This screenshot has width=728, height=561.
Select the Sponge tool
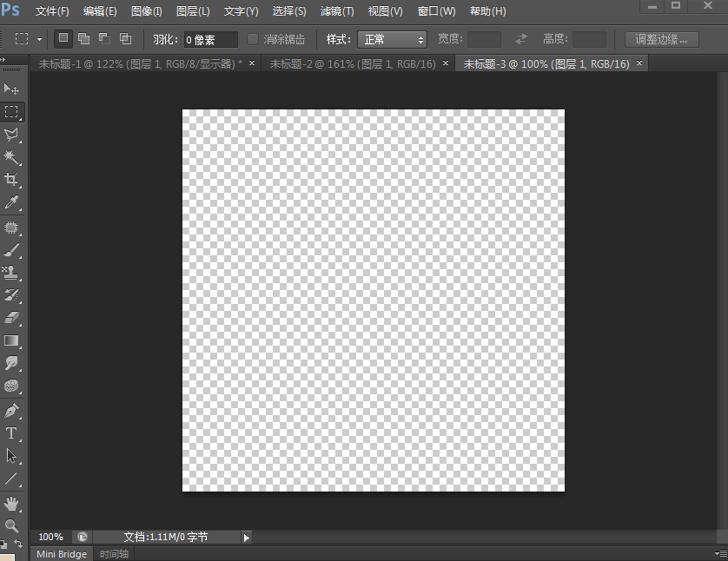11,386
